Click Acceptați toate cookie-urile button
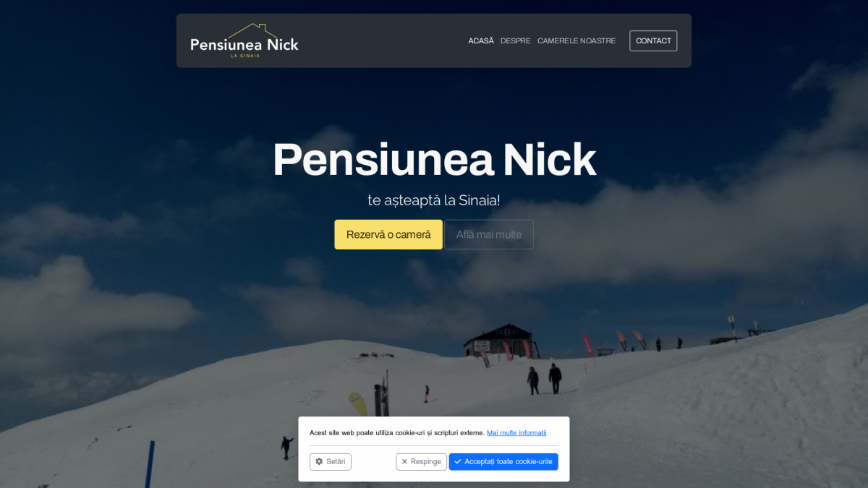 point(503,461)
